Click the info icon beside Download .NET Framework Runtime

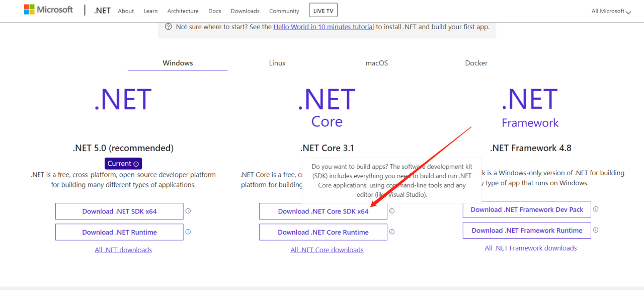coord(596,229)
